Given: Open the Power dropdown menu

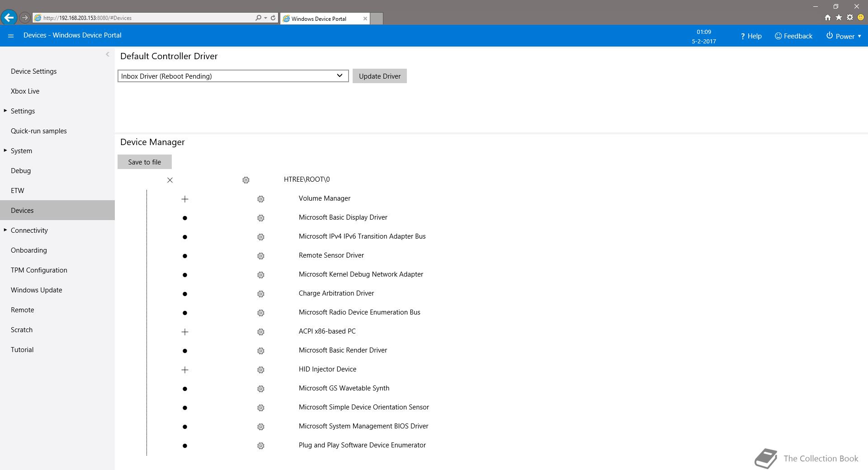Looking at the screenshot, I should [x=844, y=36].
